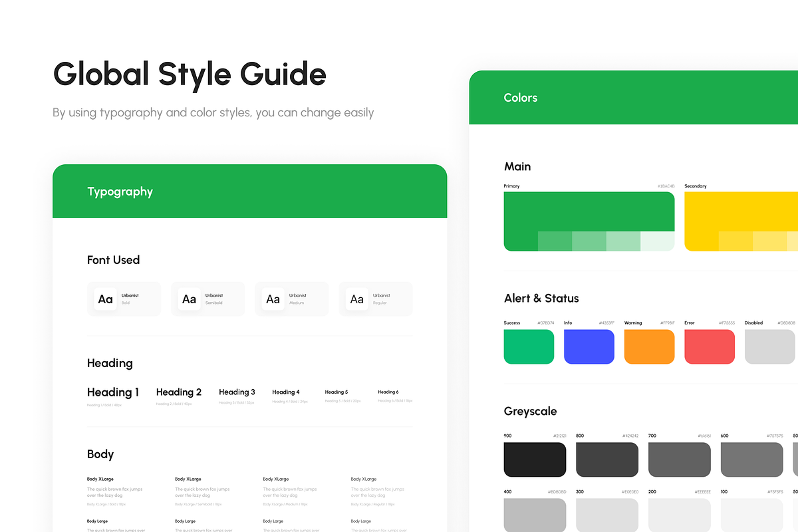Viewport: 798px width, 532px height.
Task: Click the Greyscale 700 swatch
Action: pos(679,460)
